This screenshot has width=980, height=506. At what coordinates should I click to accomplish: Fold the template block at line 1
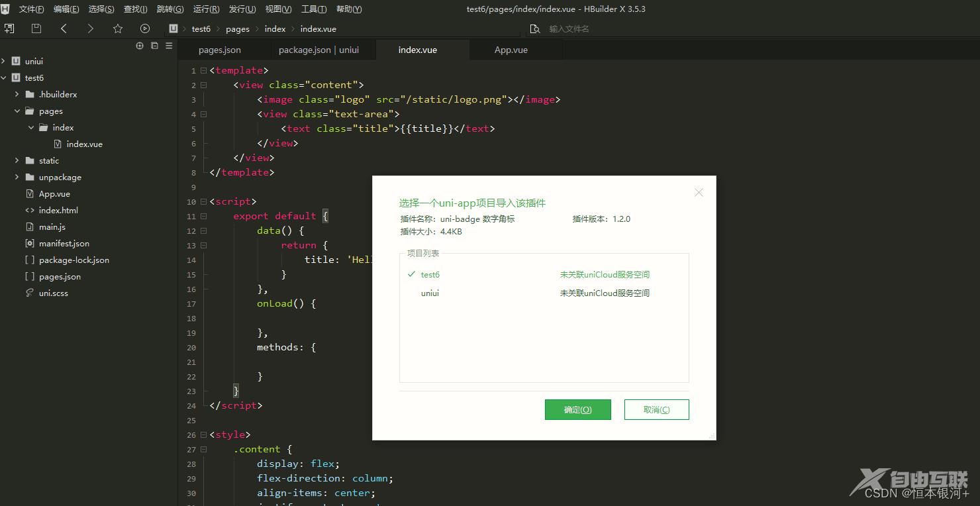click(203, 70)
